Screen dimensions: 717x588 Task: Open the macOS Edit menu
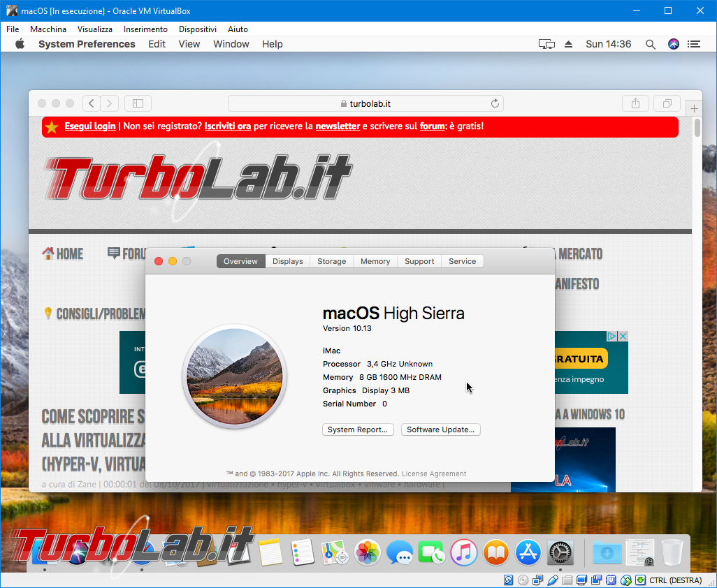(157, 44)
